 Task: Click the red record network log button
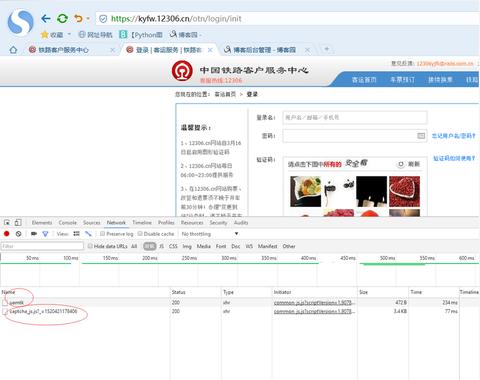(7, 234)
